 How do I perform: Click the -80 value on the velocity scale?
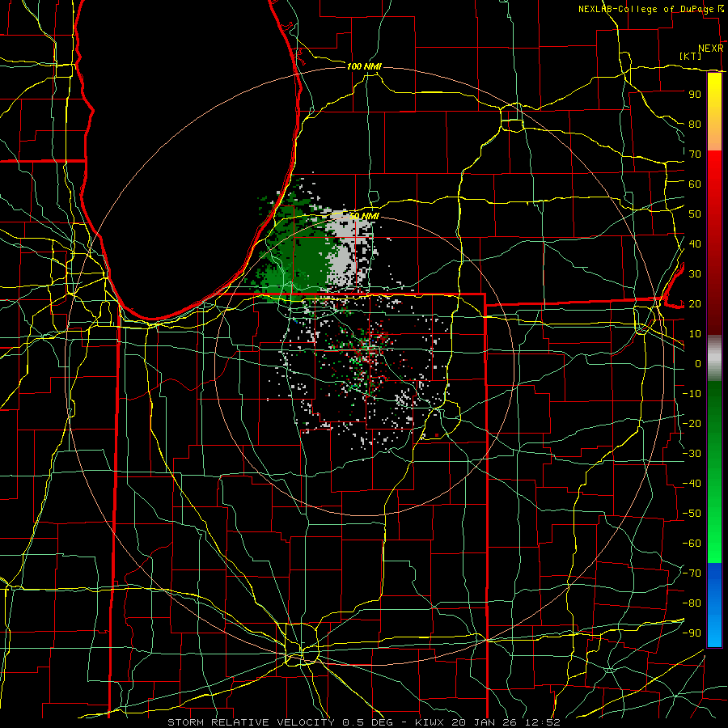[692, 603]
